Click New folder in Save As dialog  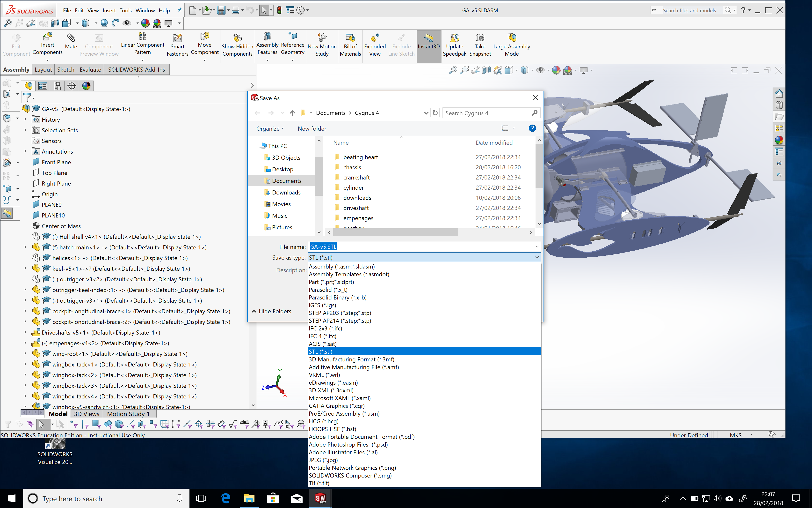pyautogui.click(x=312, y=129)
